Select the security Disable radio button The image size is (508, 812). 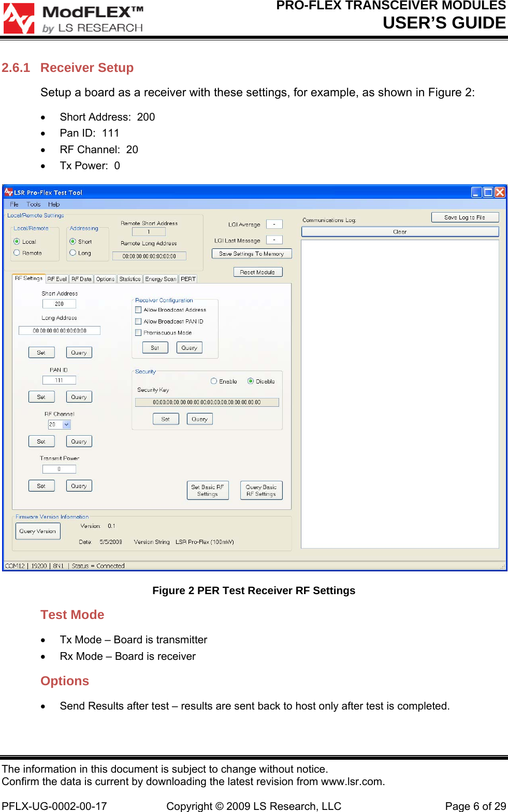click(251, 381)
